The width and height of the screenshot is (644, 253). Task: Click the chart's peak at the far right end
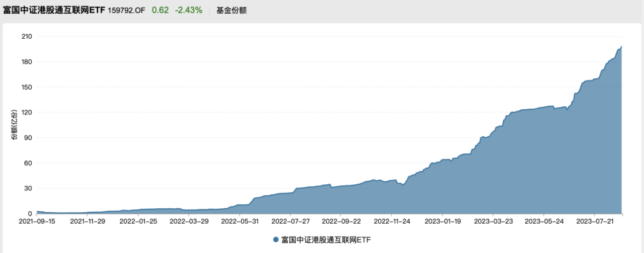point(621,47)
